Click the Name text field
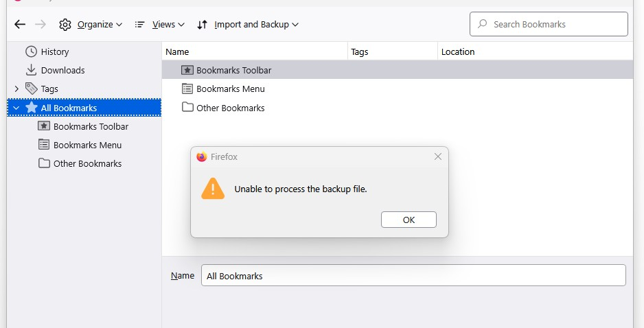This screenshot has height=328, width=644. tap(413, 276)
